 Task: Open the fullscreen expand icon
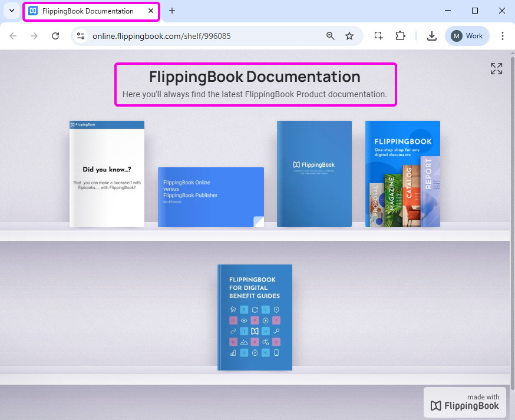(x=496, y=69)
